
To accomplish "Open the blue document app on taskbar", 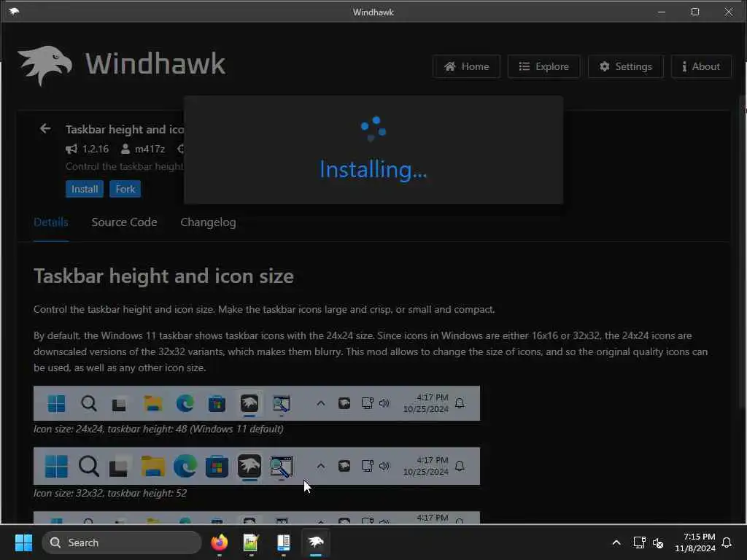I will coord(284,542).
